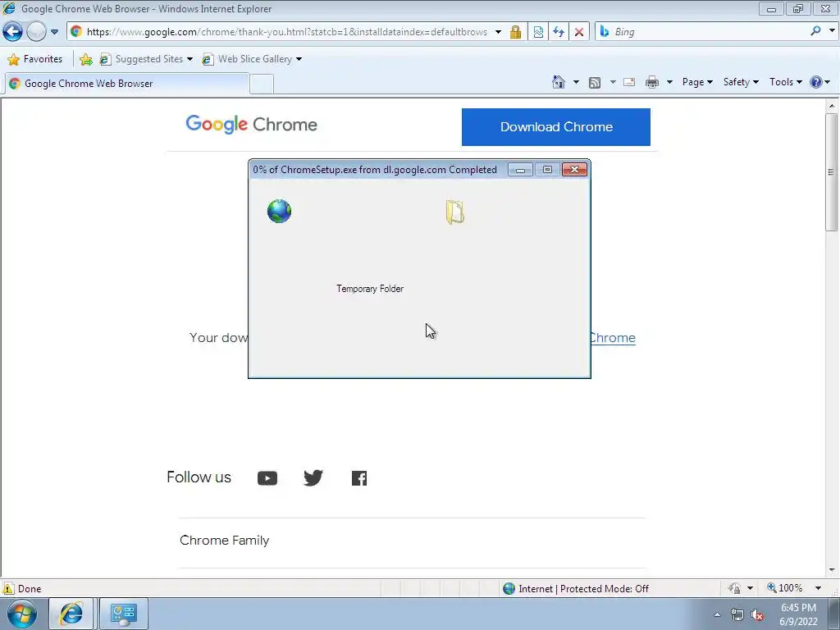Expand the address bar autocomplete dropdown

[x=498, y=32]
